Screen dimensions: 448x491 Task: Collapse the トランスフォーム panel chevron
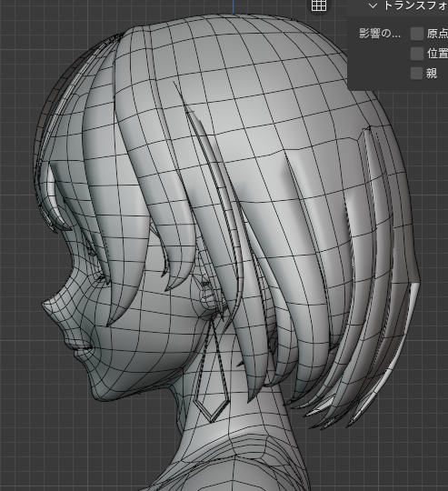tap(373, 5)
